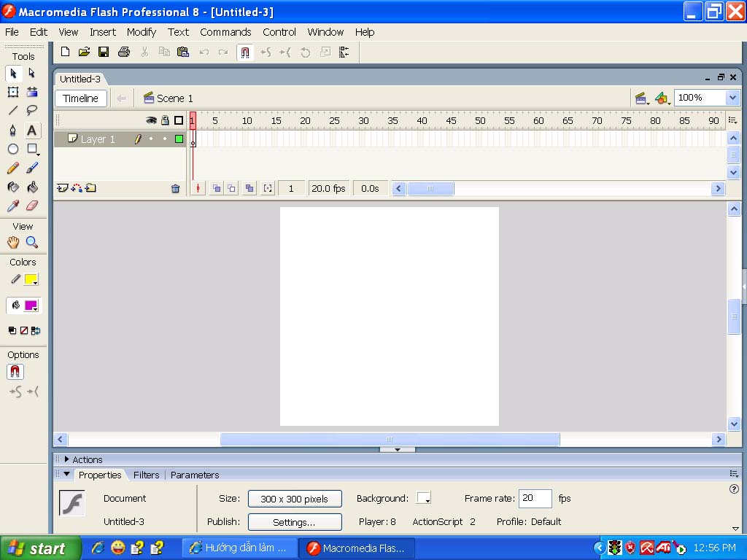
Task: Select the Eraser tool
Action: coord(32,206)
